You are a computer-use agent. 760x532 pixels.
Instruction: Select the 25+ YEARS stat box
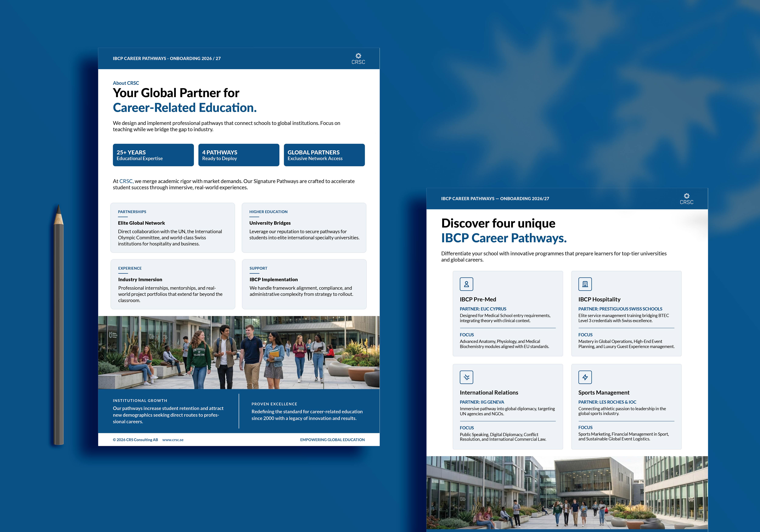[153, 155]
